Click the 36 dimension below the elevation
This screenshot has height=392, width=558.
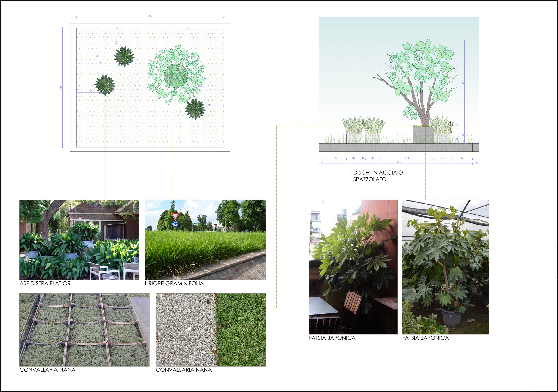[442, 158]
